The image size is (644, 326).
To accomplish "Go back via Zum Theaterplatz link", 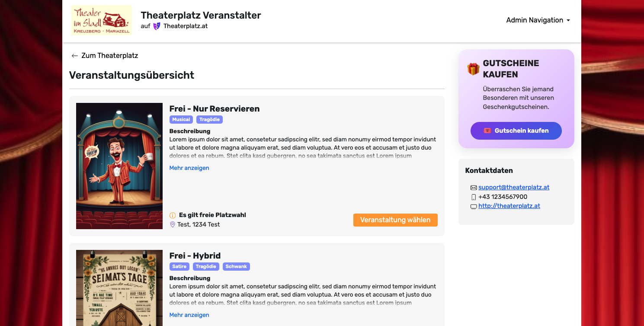I will click(x=109, y=56).
